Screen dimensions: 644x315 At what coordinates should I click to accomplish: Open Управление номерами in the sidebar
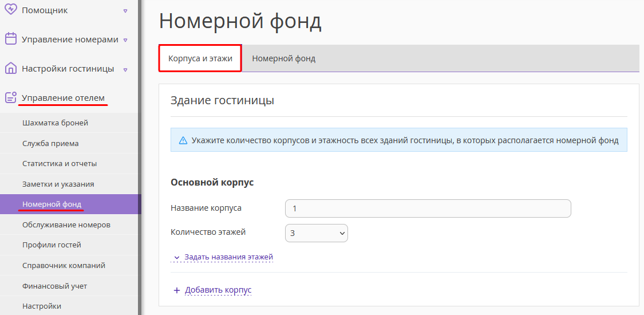70,40
